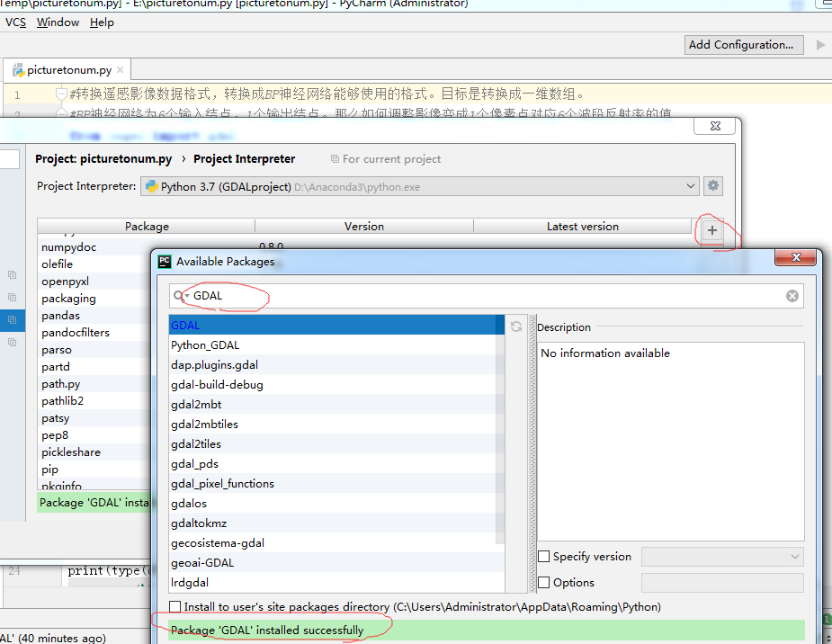Click the plus icon to add a package
This screenshot has height=644, width=832.
click(711, 231)
